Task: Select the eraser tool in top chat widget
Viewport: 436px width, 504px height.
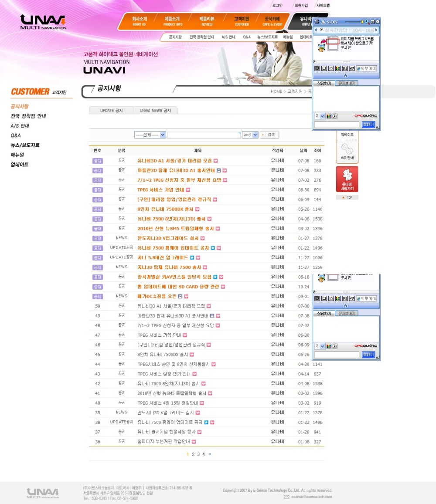Action: (x=351, y=68)
